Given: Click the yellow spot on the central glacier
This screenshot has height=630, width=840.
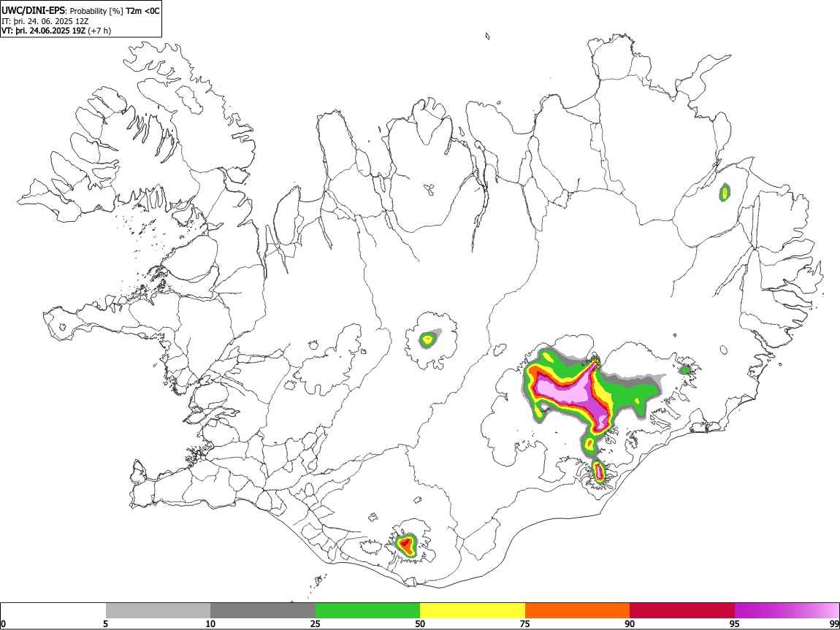Looking at the screenshot, I should (427, 339).
